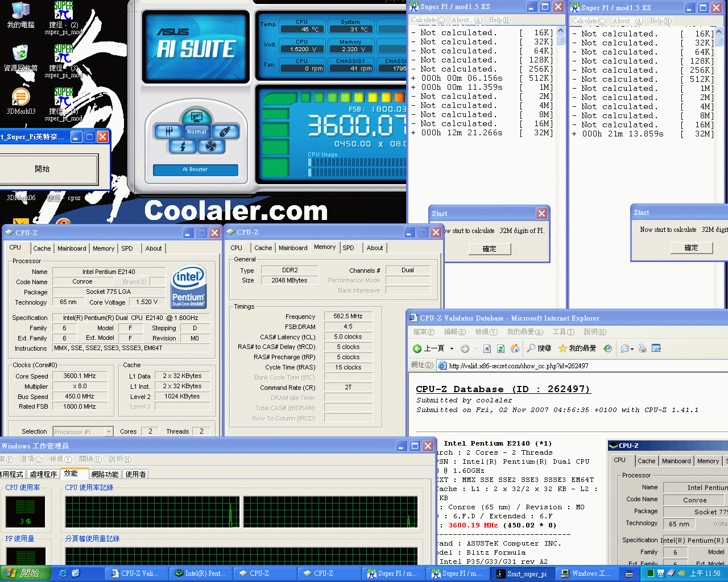The image size is (728, 582).
Task: Click the IE Forward arrow icon
Action: [x=465, y=348]
